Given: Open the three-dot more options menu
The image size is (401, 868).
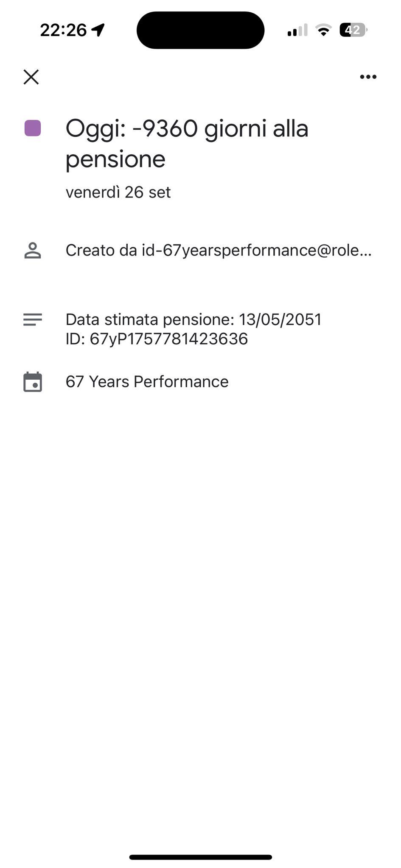Looking at the screenshot, I should coord(368,77).
